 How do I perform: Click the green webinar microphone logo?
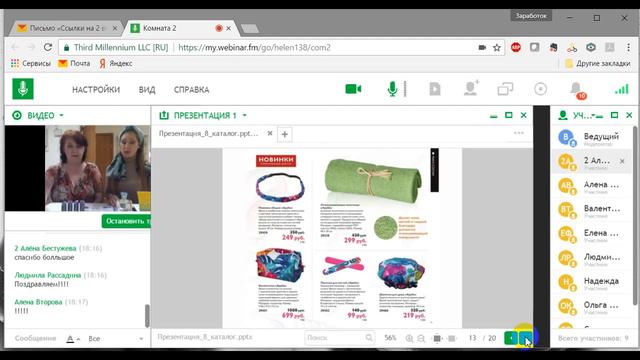click(23, 89)
